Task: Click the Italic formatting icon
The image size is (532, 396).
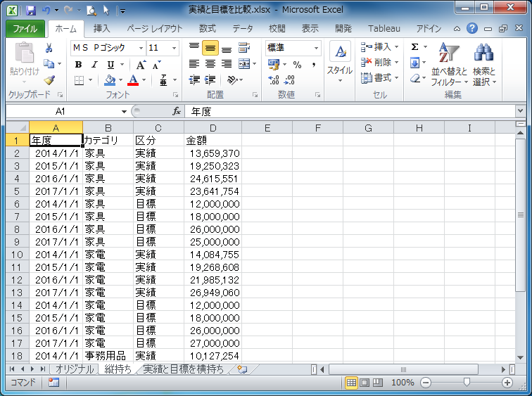Action: [x=94, y=64]
